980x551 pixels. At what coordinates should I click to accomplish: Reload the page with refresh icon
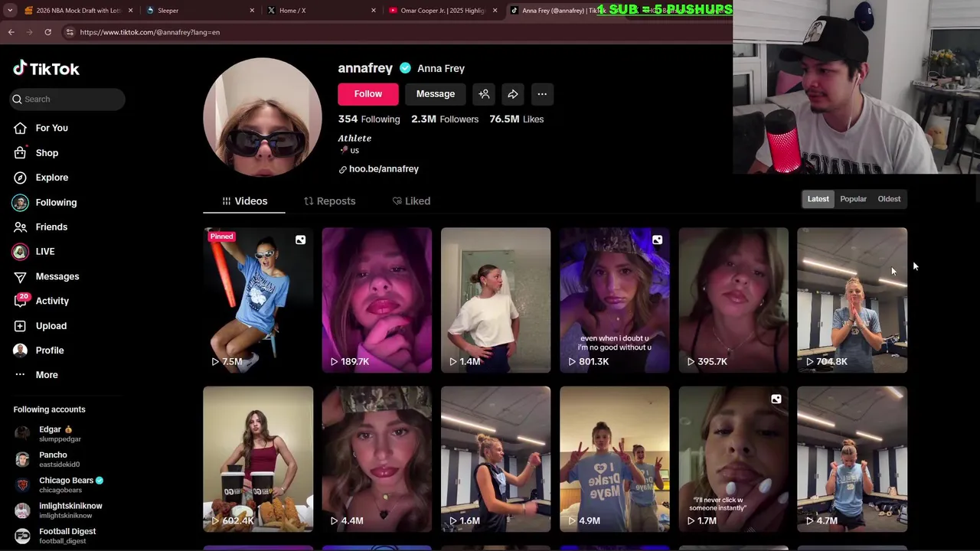tap(47, 32)
